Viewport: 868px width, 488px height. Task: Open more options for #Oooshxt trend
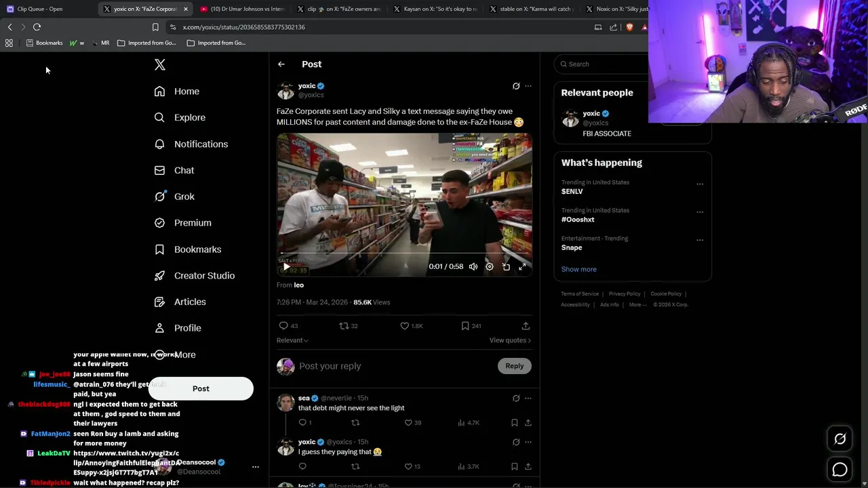tap(700, 212)
